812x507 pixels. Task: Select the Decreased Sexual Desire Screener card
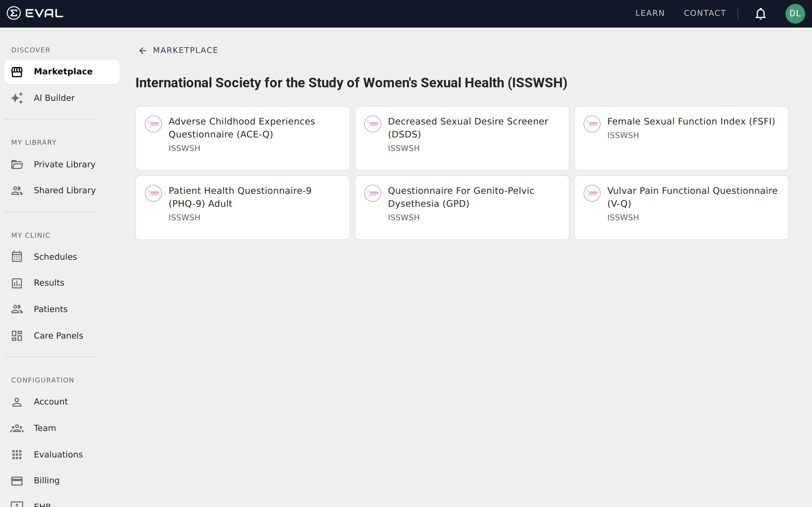coord(462,138)
